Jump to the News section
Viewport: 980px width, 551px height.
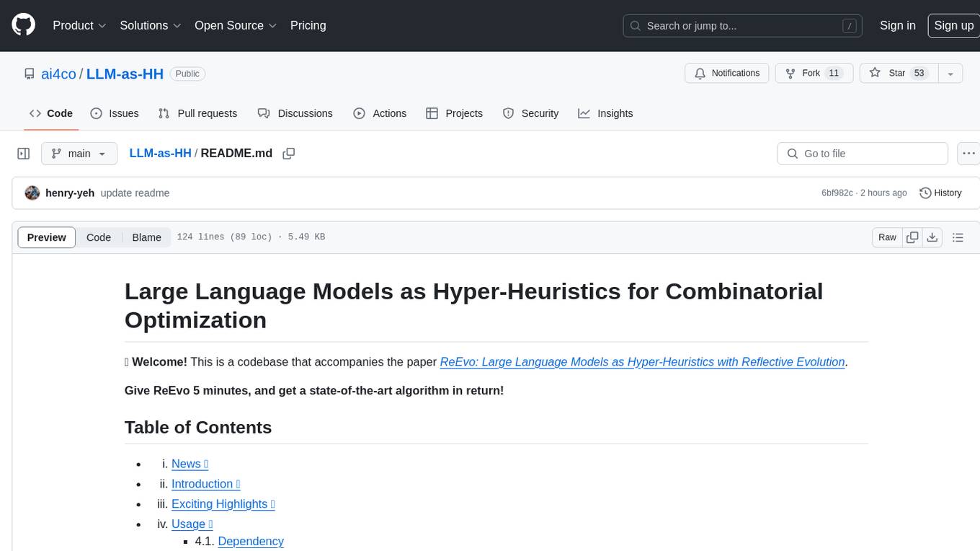pyautogui.click(x=190, y=464)
